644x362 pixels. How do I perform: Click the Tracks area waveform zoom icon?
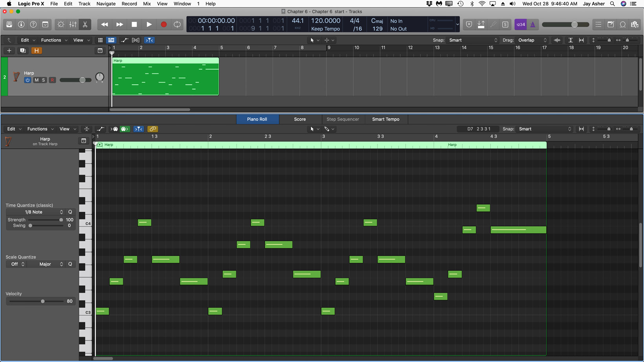pyautogui.click(x=557, y=40)
